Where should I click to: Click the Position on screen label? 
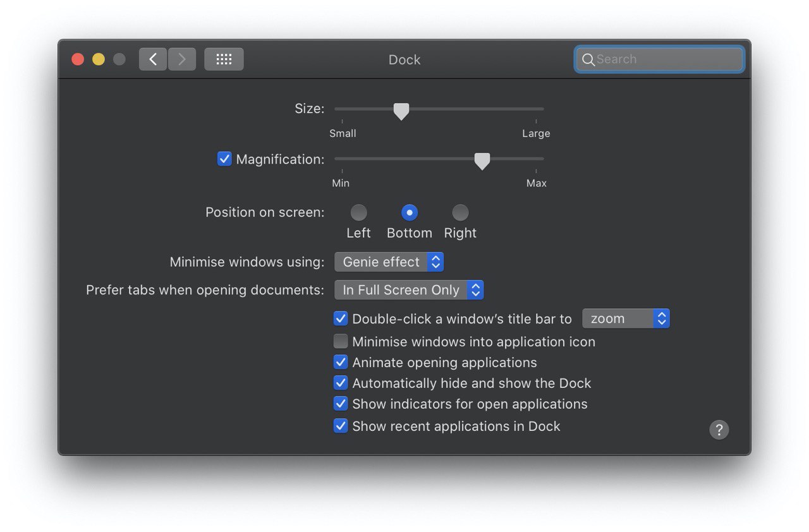click(x=265, y=212)
